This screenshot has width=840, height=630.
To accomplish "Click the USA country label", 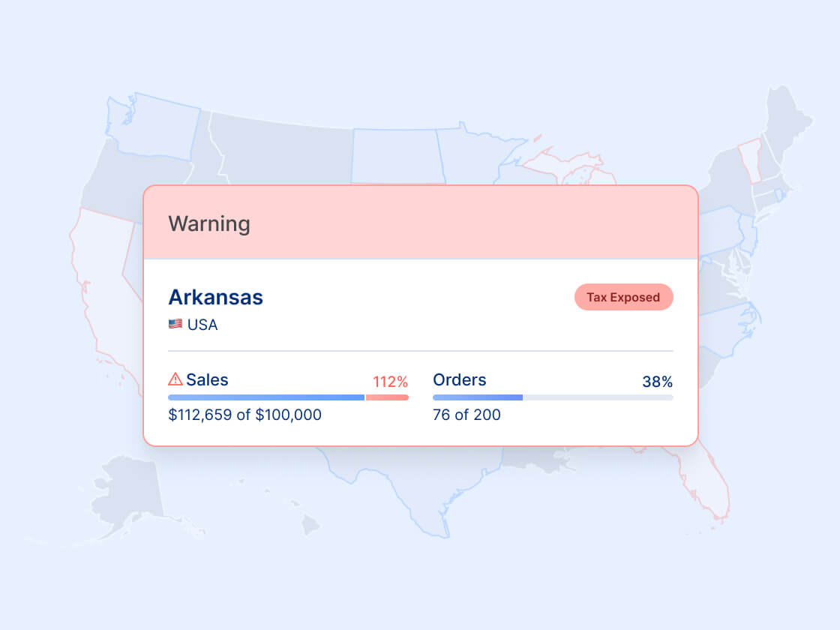I will click(202, 325).
